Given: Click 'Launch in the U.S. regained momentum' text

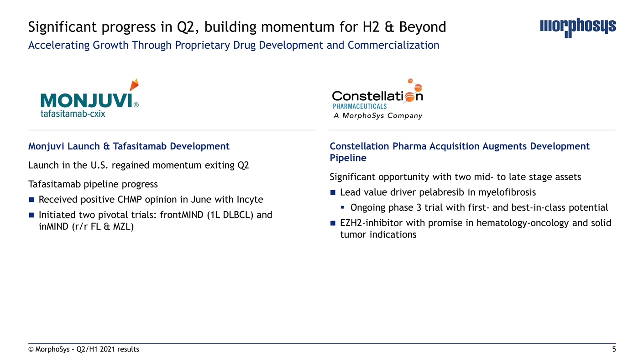Looking at the screenshot, I should pyautogui.click(x=138, y=165).
